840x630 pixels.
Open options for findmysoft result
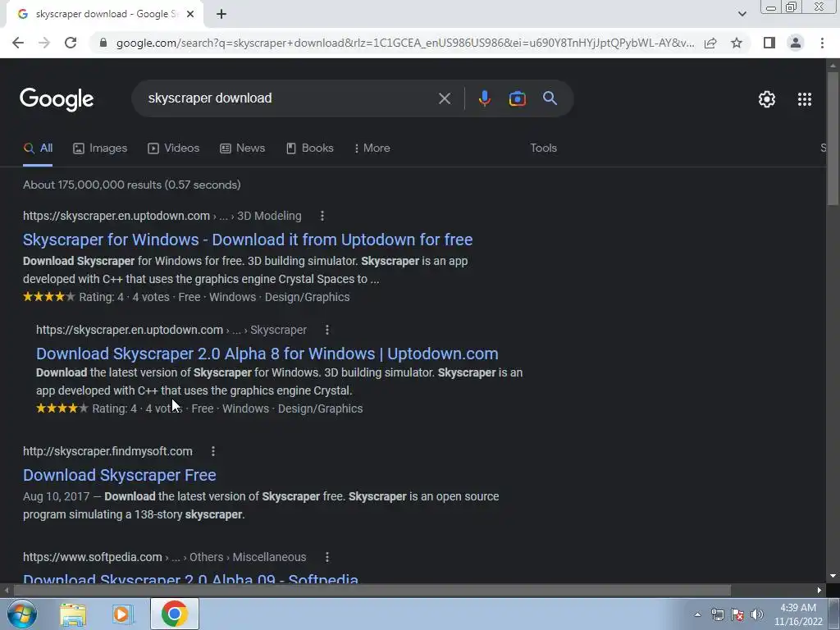click(213, 452)
